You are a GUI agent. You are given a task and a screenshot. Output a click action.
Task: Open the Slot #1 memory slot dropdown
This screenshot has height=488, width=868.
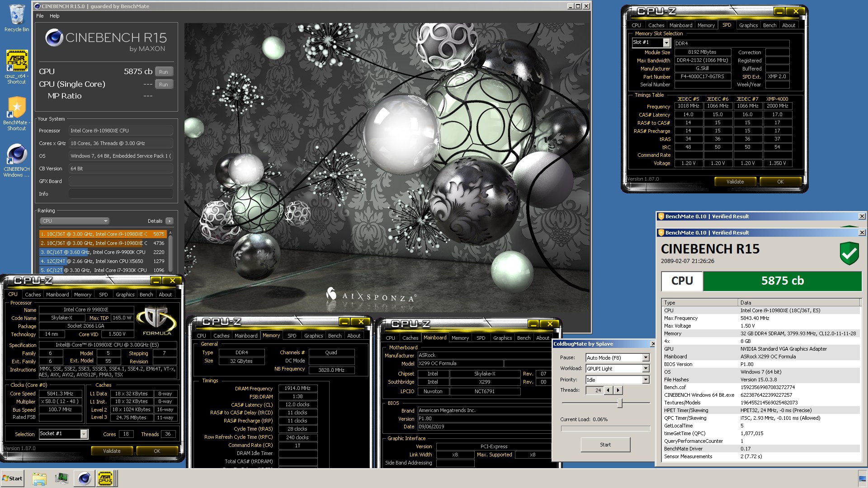(x=666, y=42)
